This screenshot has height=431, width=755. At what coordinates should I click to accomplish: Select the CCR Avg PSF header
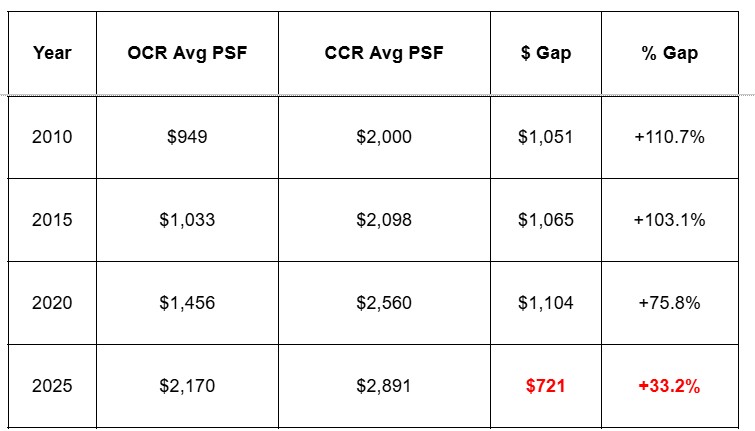click(384, 53)
